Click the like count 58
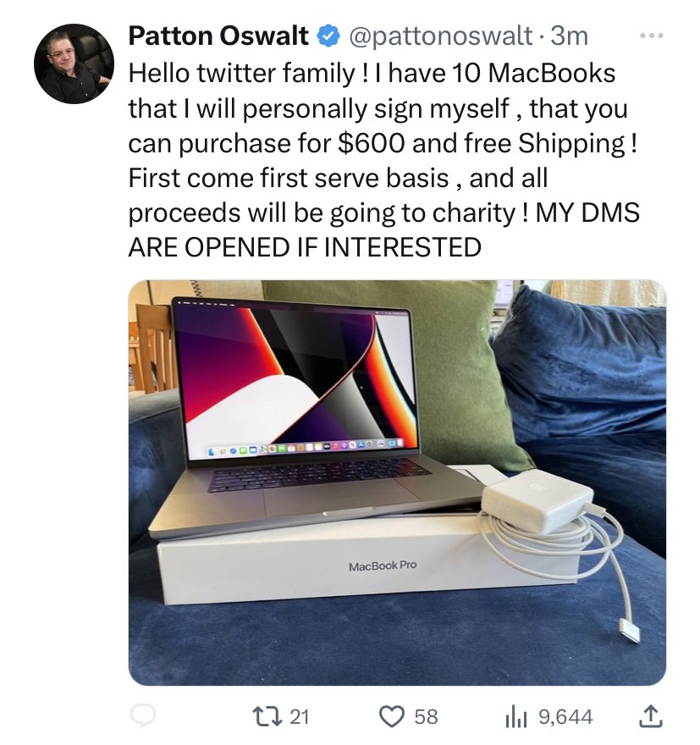The width and height of the screenshot is (700, 745). [x=426, y=716]
